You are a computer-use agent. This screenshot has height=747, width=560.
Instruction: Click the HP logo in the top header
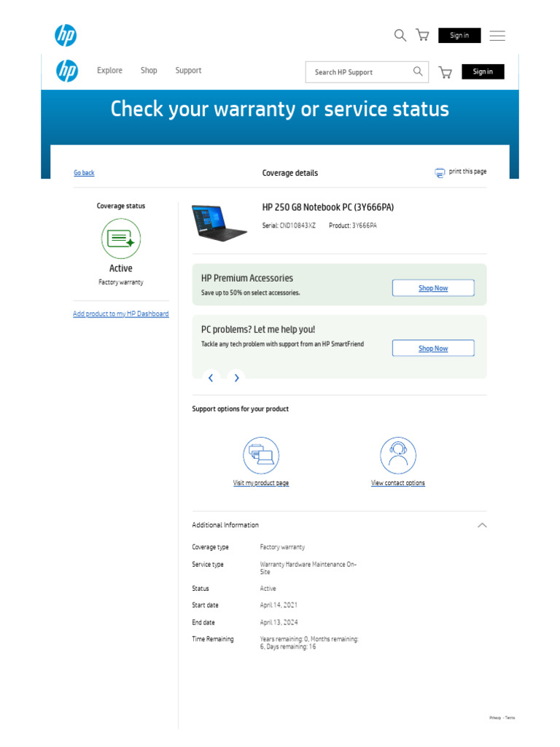pos(66,35)
